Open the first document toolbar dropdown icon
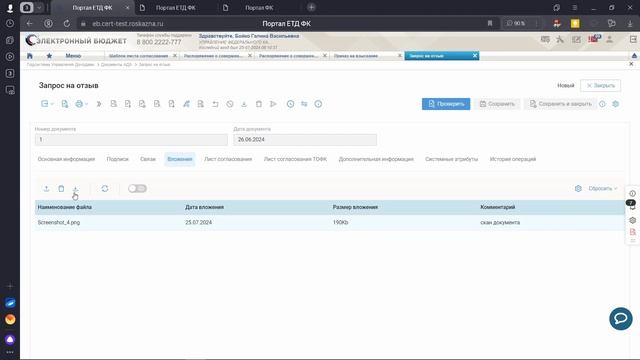This screenshot has width=640, height=360. coord(47,104)
